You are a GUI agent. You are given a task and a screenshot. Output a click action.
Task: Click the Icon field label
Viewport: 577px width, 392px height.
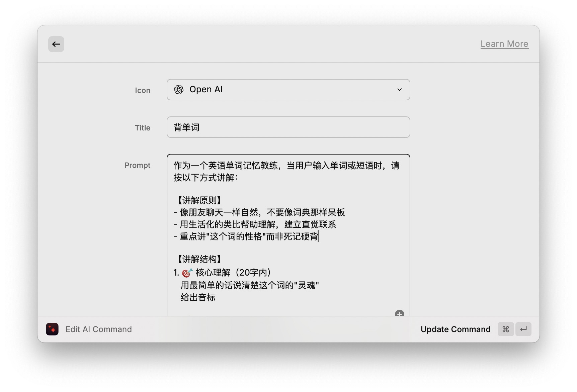click(x=143, y=90)
